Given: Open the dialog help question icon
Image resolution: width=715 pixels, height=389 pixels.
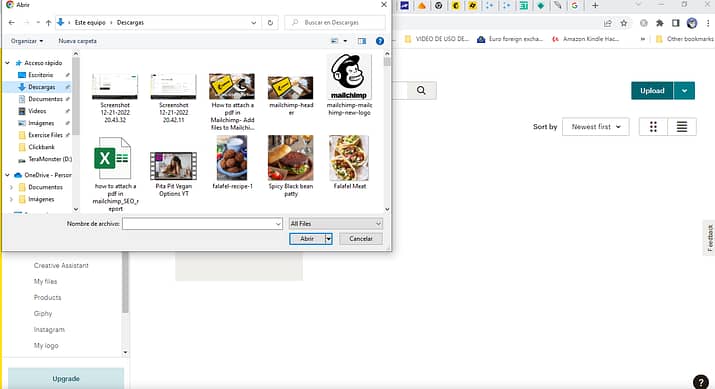Looking at the screenshot, I should (379, 41).
